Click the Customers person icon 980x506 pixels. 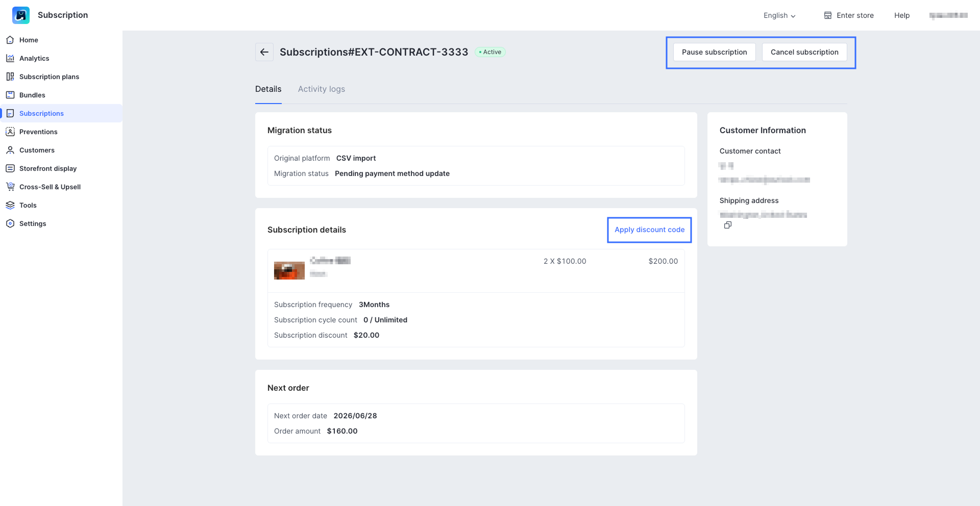(10, 150)
